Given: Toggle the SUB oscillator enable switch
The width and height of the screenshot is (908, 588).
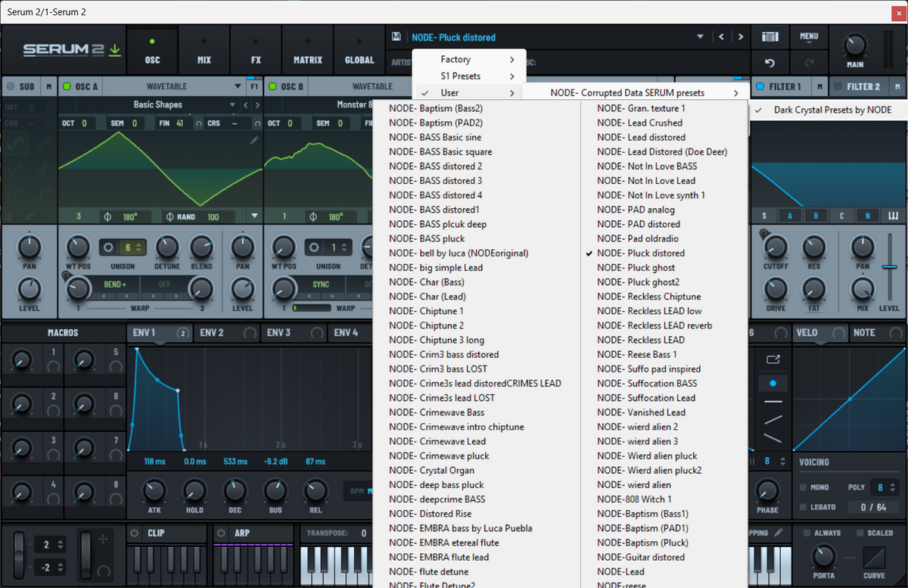Looking at the screenshot, I should coord(11,87).
